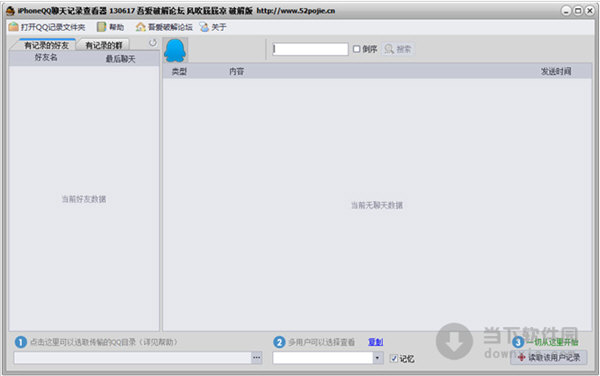
Task: Toggle the Remember (记忆) checkbox
Action: tap(394, 358)
